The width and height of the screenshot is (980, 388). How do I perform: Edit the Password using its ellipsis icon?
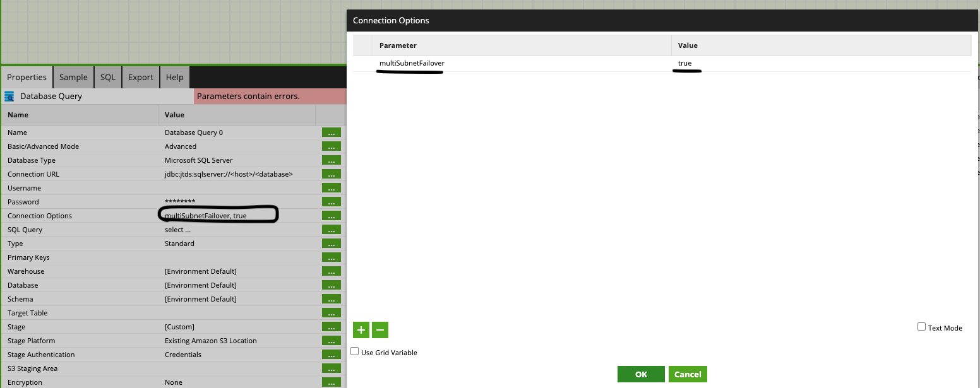(x=331, y=201)
